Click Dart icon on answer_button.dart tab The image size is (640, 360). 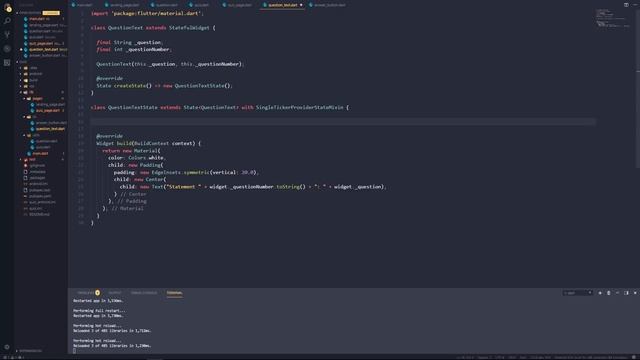[311, 5]
